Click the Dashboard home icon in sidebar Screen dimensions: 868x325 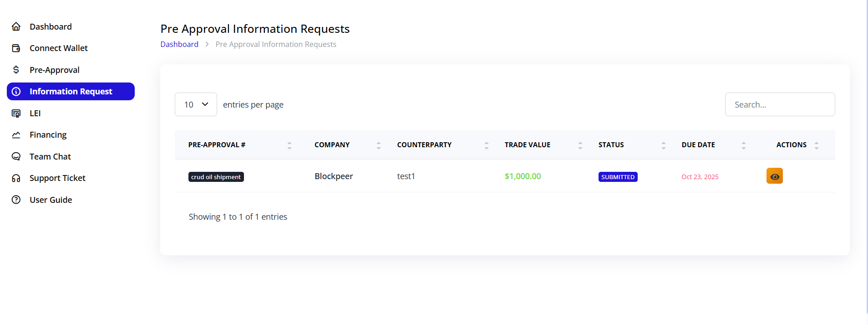[x=16, y=26]
